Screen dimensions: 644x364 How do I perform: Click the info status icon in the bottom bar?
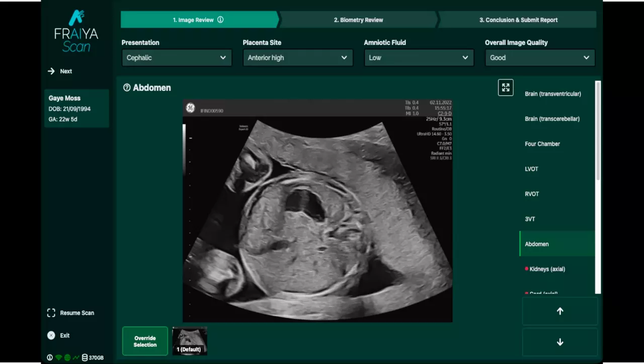click(50, 357)
